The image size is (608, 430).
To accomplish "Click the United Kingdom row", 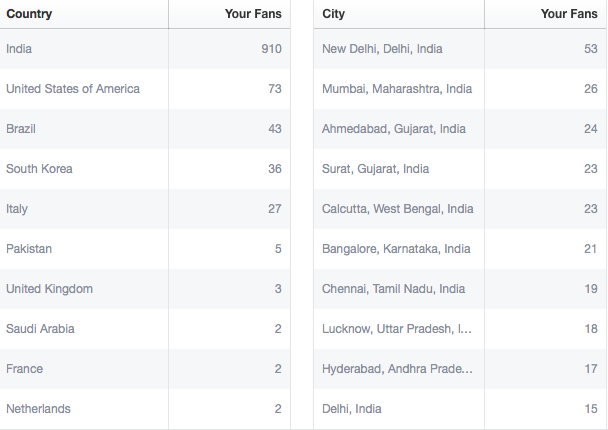I will coord(145,288).
